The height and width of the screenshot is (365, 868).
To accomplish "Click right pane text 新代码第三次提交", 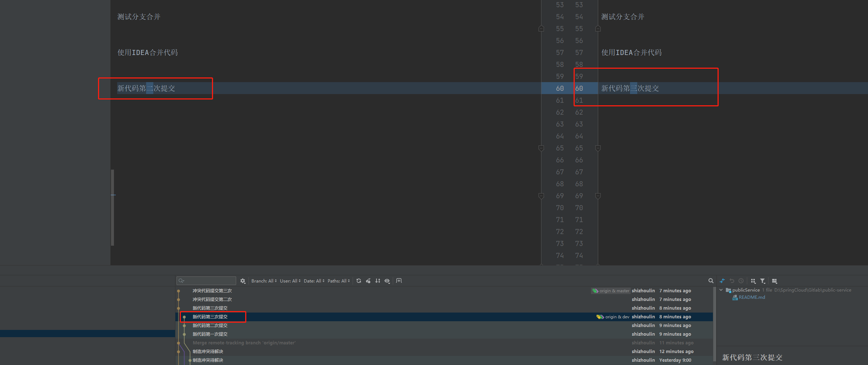I will (630, 88).
